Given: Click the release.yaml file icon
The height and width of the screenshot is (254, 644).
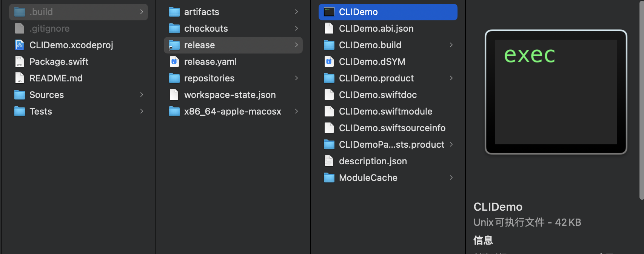Looking at the screenshot, I should [x=174, y=62].
